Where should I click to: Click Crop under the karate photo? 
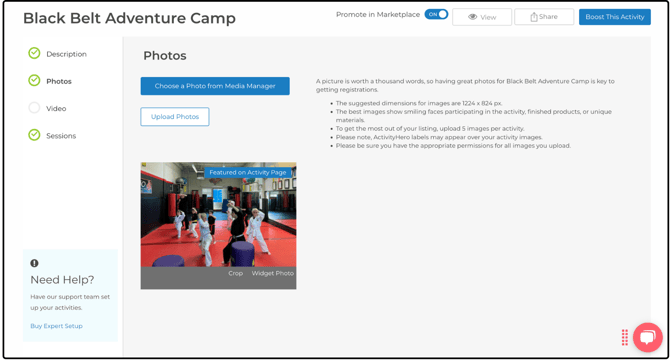(235, 273)
